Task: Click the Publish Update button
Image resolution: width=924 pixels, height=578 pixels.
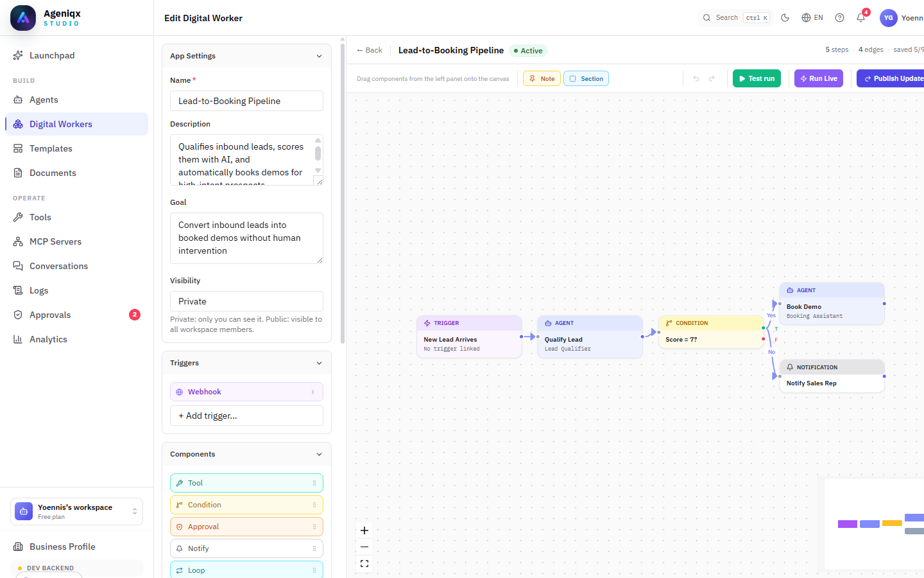Action: tap(891, 78)
